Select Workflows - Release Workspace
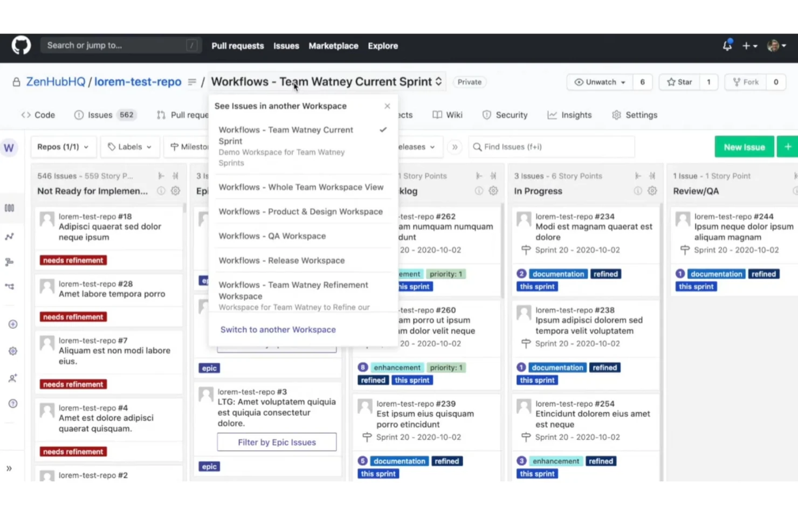The height and width of the screenshot is (532, 798). pos(302,260)
